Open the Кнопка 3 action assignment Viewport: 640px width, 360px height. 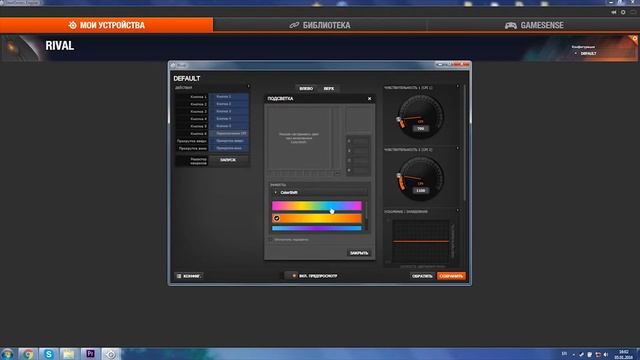229,111
